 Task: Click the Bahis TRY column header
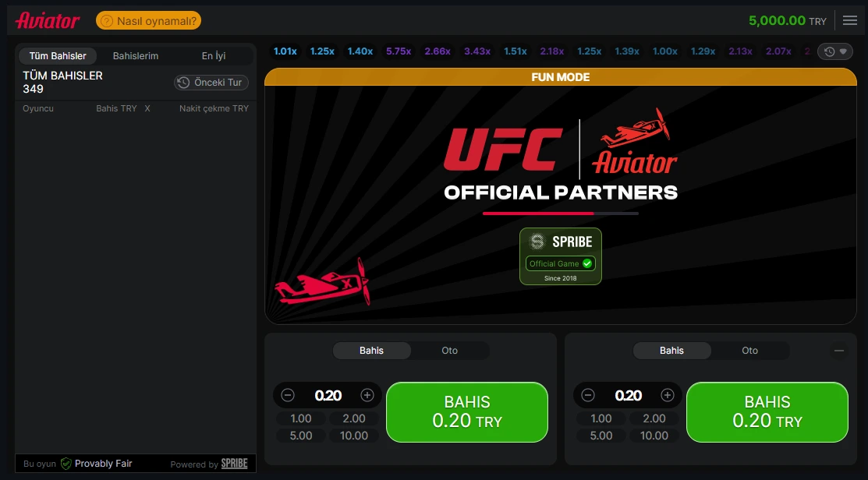(x=116, y=108)
